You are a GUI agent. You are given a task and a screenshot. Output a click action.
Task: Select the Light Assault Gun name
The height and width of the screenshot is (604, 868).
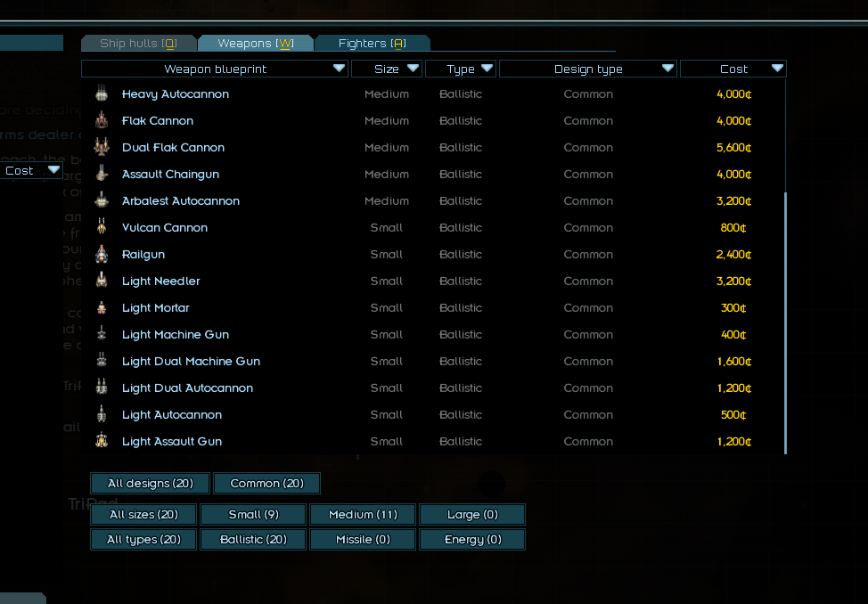[172, 441]
